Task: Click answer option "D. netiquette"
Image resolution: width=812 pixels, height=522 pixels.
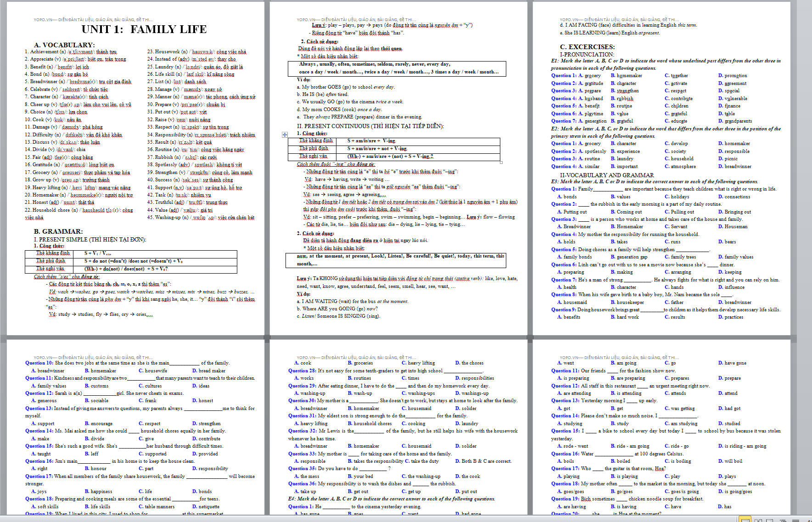Action: tap(206, 506)
